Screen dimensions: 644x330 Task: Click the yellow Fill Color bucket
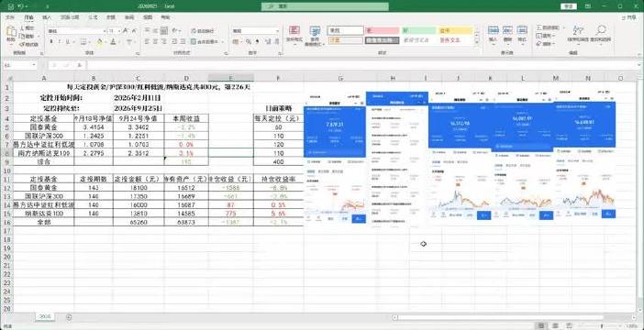100,41
